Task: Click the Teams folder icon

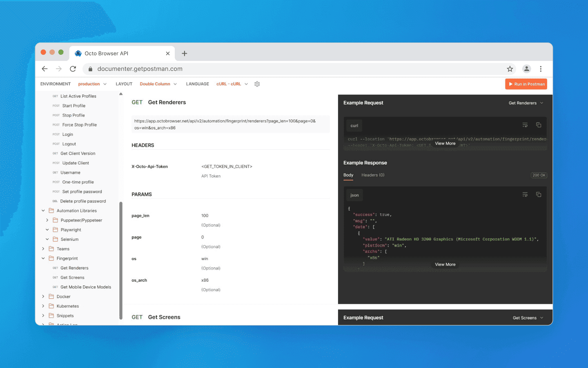Action: click(51, 249)
